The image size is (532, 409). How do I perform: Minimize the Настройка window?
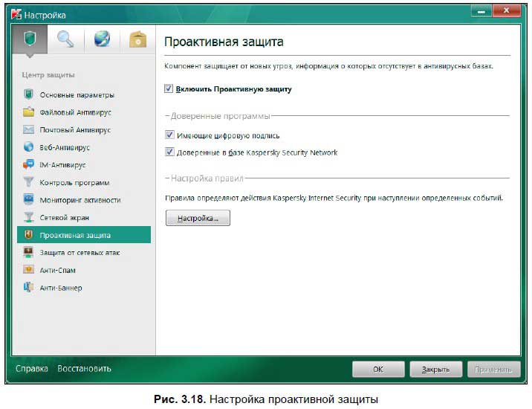481,11
